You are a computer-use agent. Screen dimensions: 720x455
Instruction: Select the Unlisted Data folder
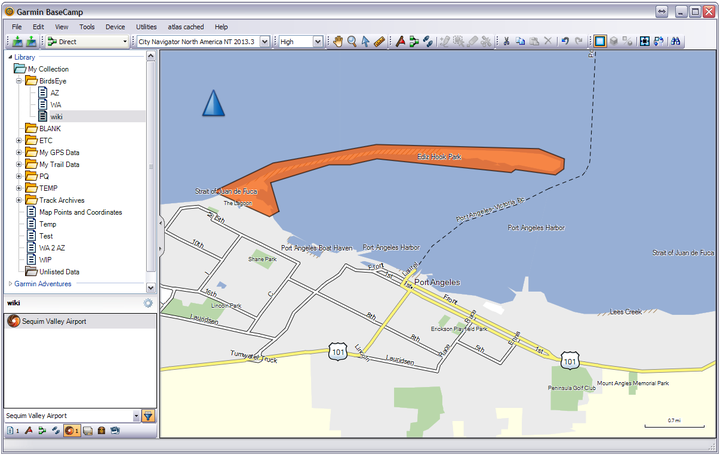point(59,272)
